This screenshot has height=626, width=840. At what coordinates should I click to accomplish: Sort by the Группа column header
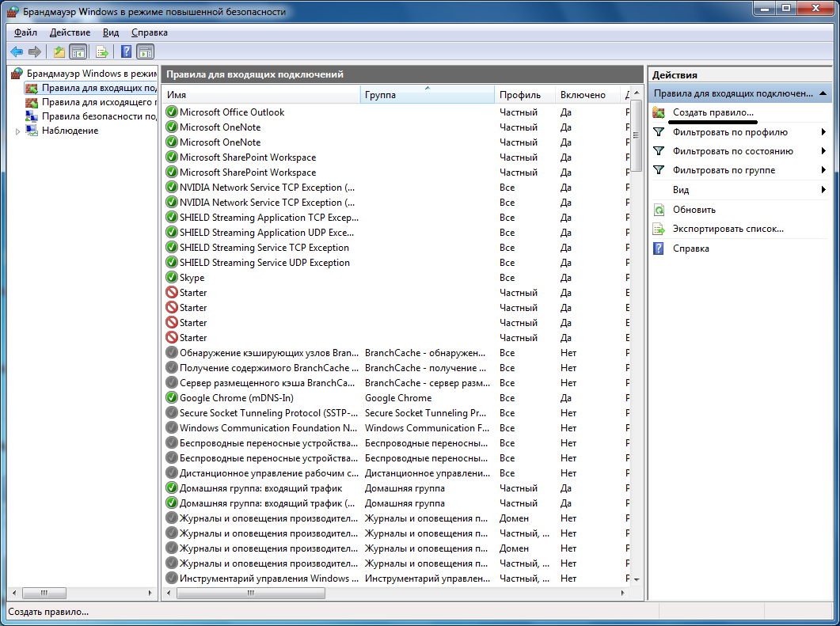click(428, 95)
